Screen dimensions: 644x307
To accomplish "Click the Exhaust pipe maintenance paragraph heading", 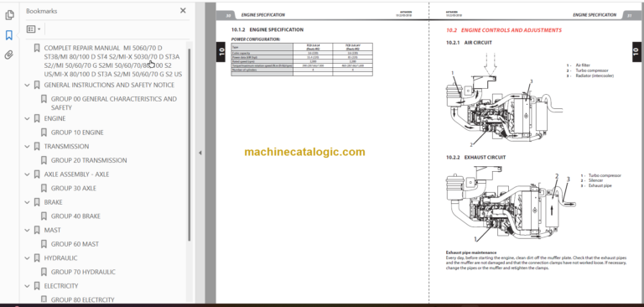I will pyautogui.click(x=471, y=252).
